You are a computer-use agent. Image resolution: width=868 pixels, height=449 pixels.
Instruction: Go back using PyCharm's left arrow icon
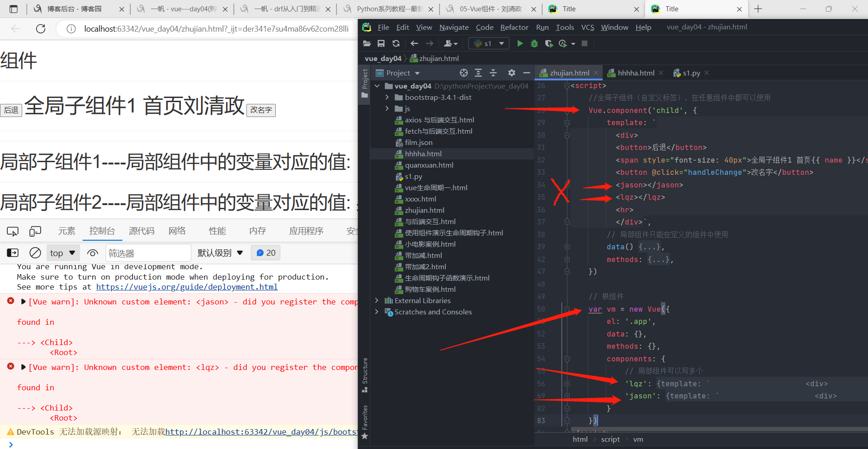pos(414,43)
